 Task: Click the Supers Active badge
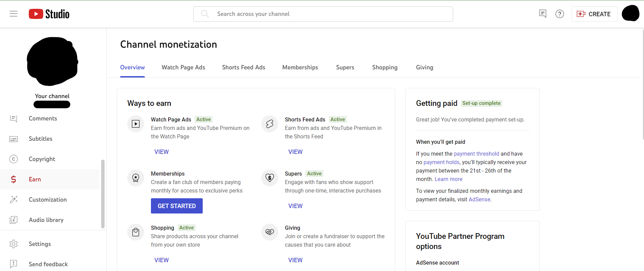click(x=314, y=174)
